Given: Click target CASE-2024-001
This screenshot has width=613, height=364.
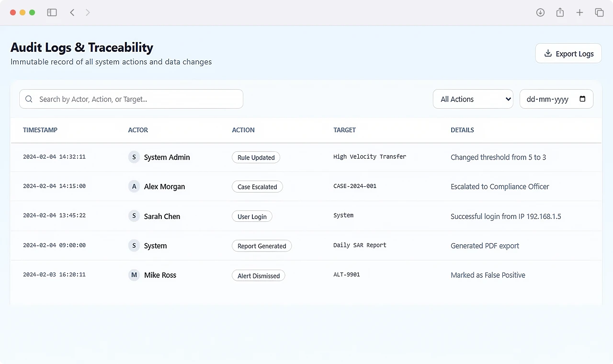Looking at the screenshot, I should [355, 186].
